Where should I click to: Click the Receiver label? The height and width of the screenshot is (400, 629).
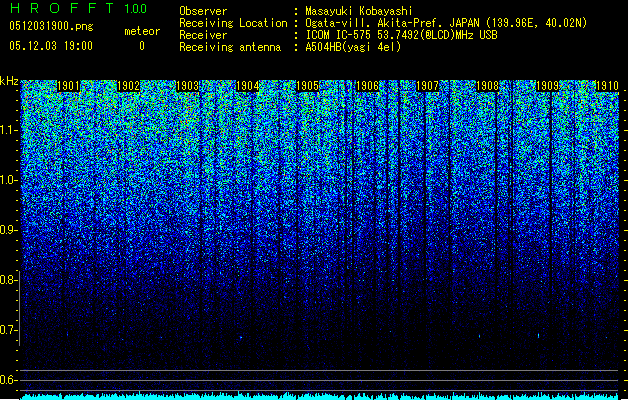pos(203,35)
